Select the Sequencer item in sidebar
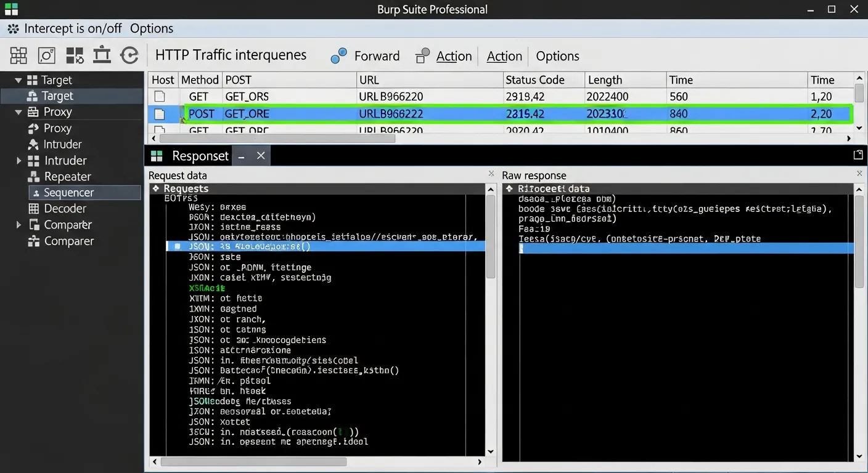This screenshot has height=473, width=868. pyautogui.click(x=68, y=193)
